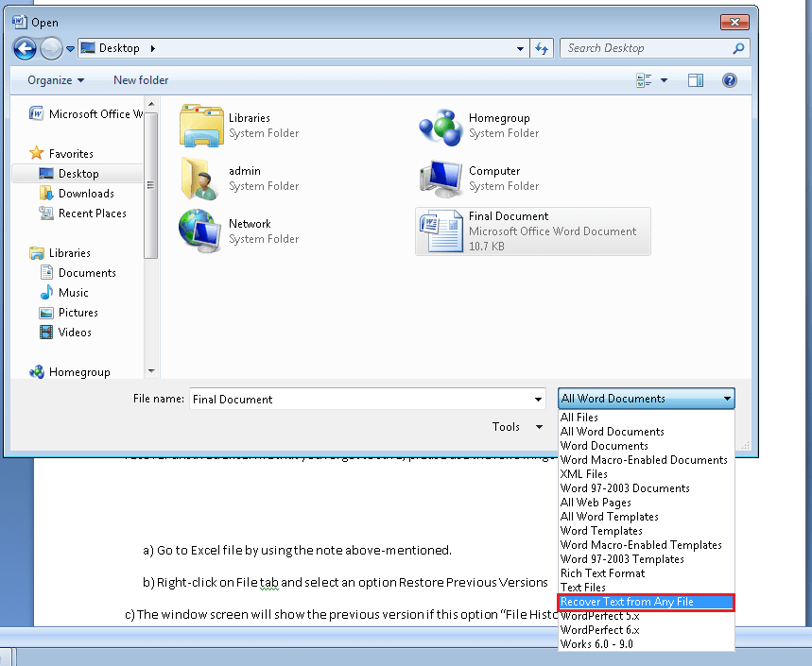Open the address bar history dropdown arrow
This screenshot has width=812, height=666.
click(x=518, y=48)
